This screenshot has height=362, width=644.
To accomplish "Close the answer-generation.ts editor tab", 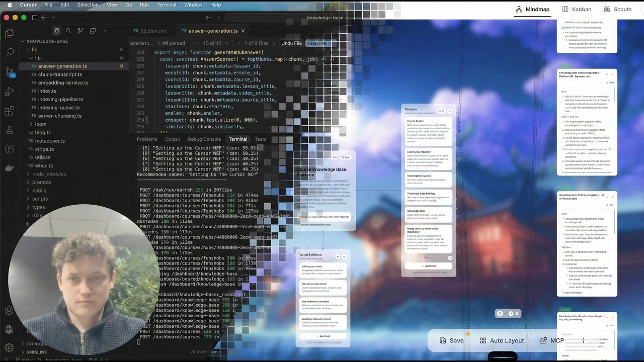I will [x=243, y=31].
